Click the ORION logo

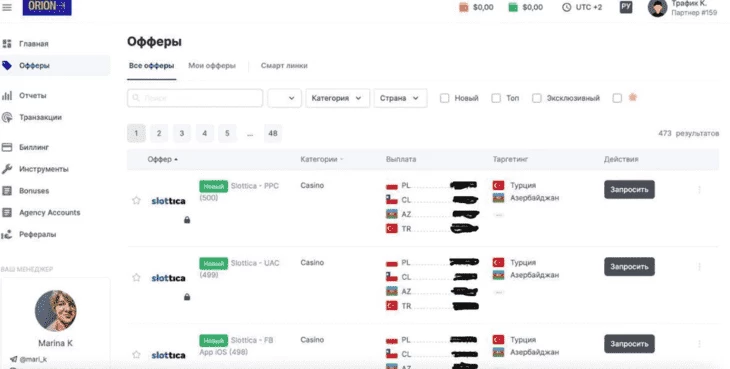tap(47, 7)
